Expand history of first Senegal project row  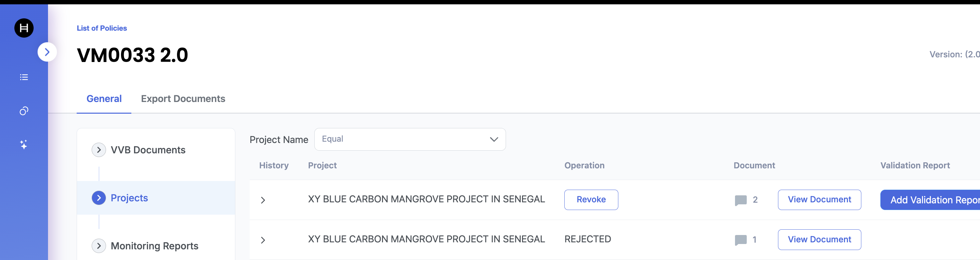pyautogui.click(x=263, y=200)
